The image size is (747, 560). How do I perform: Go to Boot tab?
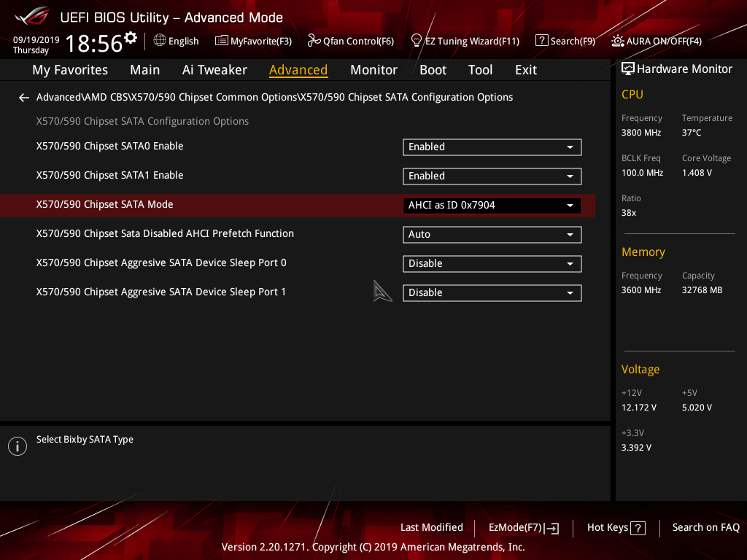[x=433, y=70]
